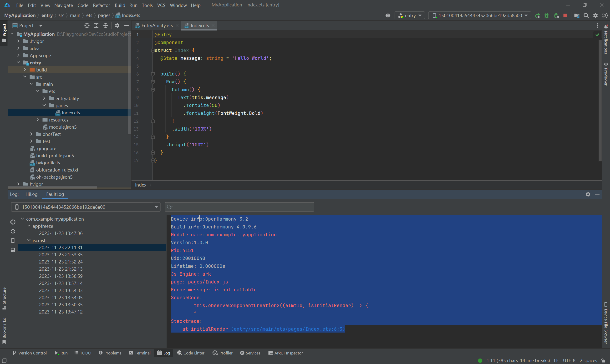Open the FaultLog device combo box
610x364 pixels.
point(86,207)
